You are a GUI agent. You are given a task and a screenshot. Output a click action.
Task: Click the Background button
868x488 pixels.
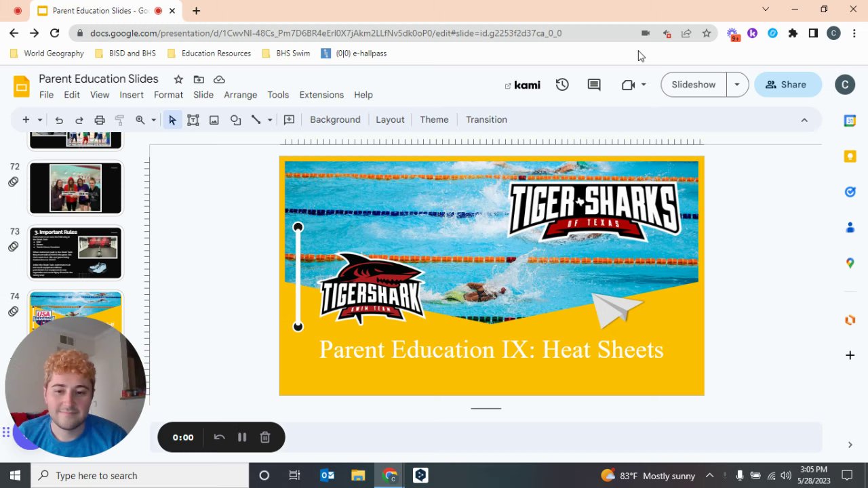[335, 120]
